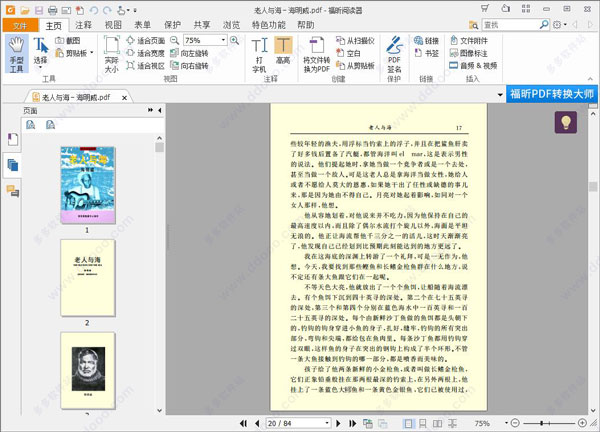Click Convert File to PDF (将文件转换为PDF)

(316, 54)
